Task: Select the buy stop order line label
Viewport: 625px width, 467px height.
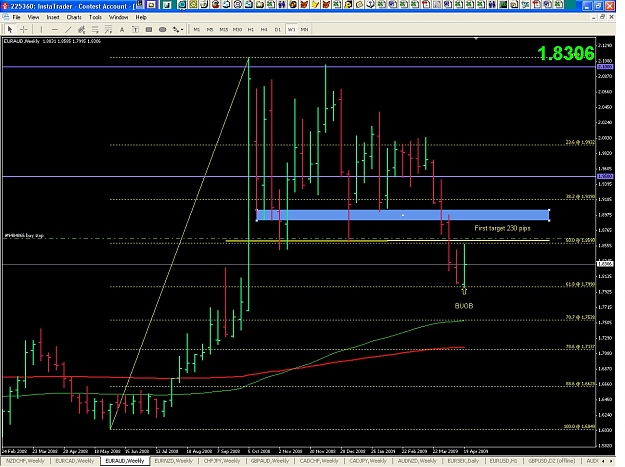Action: pyautogui.click(x=24, y=235)
